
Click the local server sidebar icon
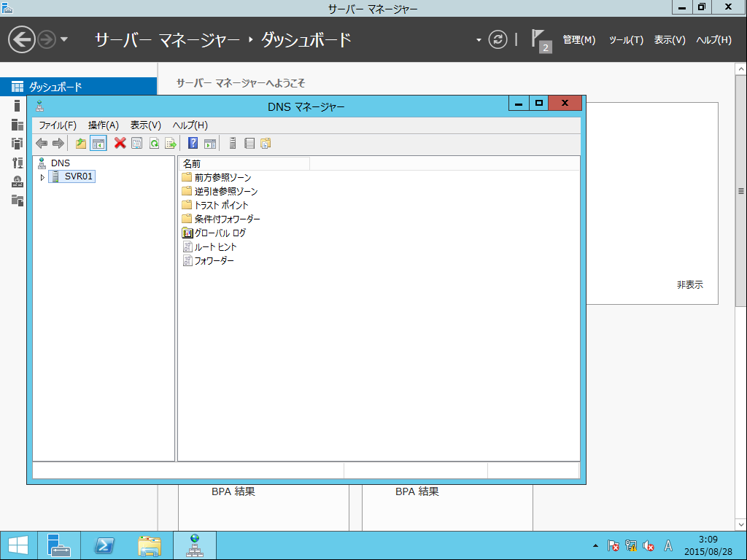pyautogui.click(x=18, y=106)
